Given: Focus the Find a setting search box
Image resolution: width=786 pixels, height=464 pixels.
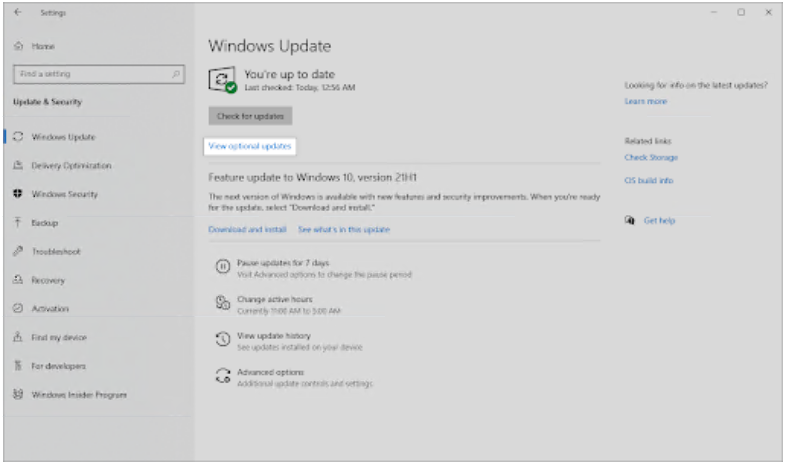Looking at the screenshot, I should coord(90,74).
